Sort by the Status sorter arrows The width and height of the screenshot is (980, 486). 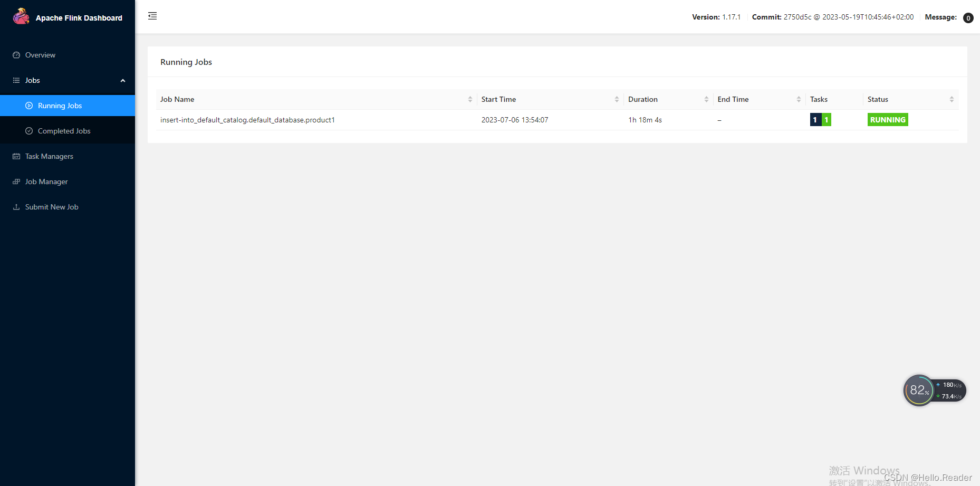(x=952, y=99)
